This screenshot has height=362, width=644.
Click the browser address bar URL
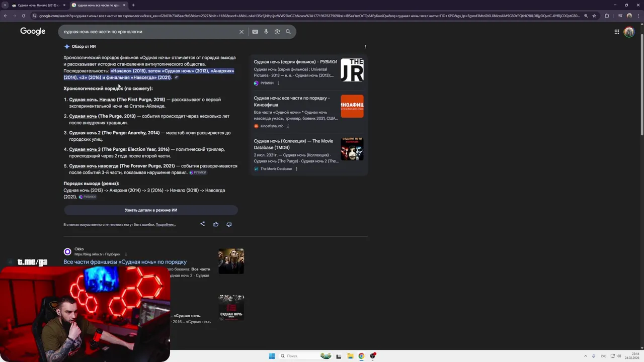(x=309, y=16)
